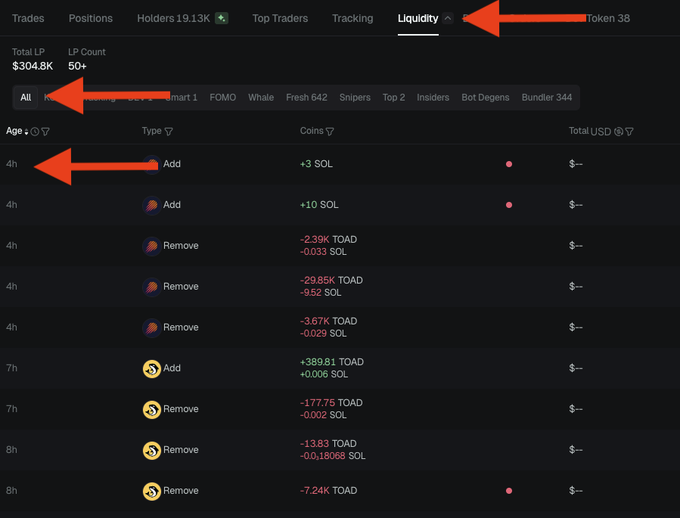Open the Token 38 tab

(x=608, y=18)
